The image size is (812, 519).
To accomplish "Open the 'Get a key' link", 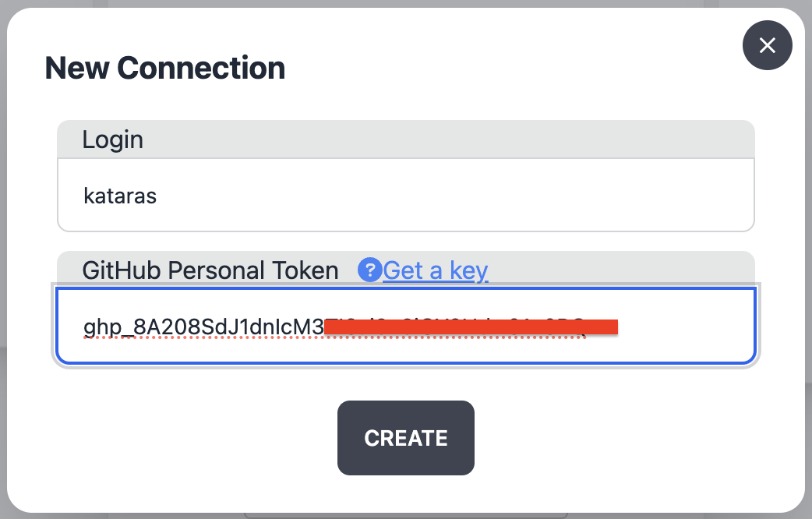I will [x=436, y=270].
